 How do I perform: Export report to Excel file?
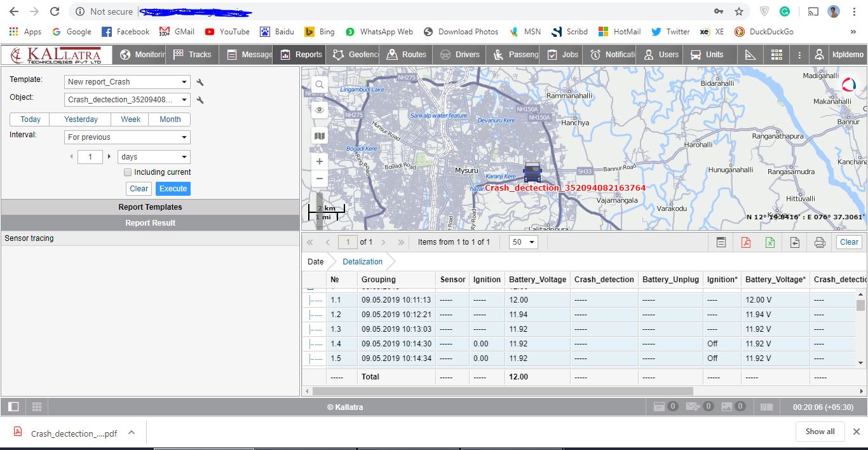[770, 242]
